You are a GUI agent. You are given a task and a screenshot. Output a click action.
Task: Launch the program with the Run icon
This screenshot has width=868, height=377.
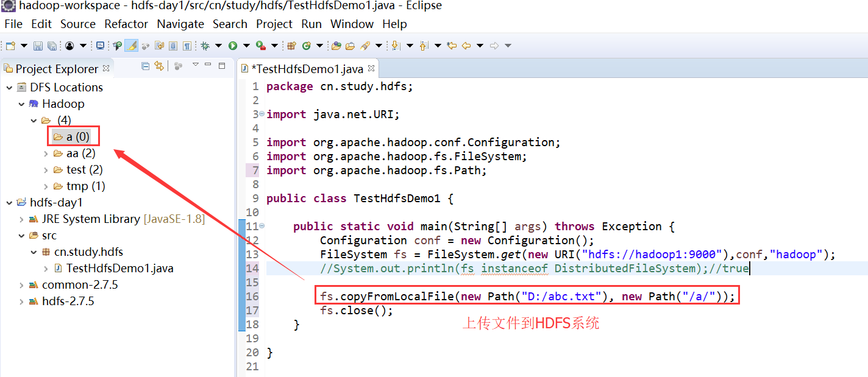(x=233, y=45)
